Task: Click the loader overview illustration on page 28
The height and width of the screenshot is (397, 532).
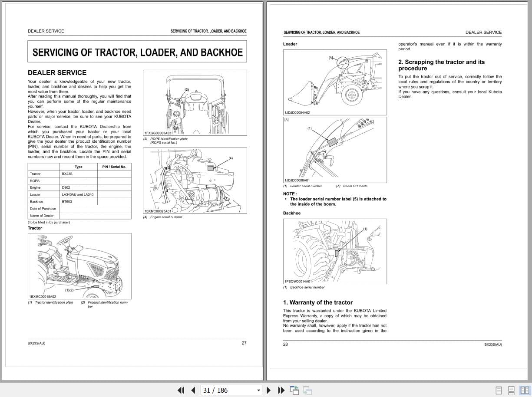Action: 334,82
